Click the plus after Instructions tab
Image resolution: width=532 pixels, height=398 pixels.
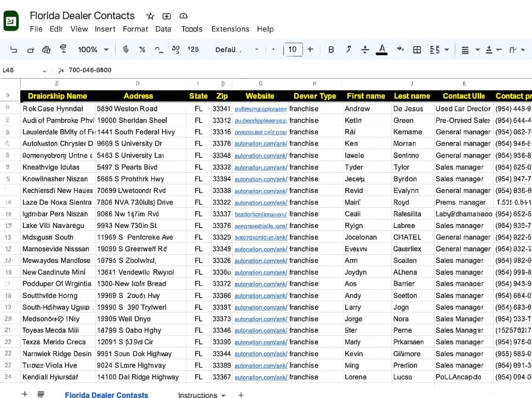pos(241,395)
